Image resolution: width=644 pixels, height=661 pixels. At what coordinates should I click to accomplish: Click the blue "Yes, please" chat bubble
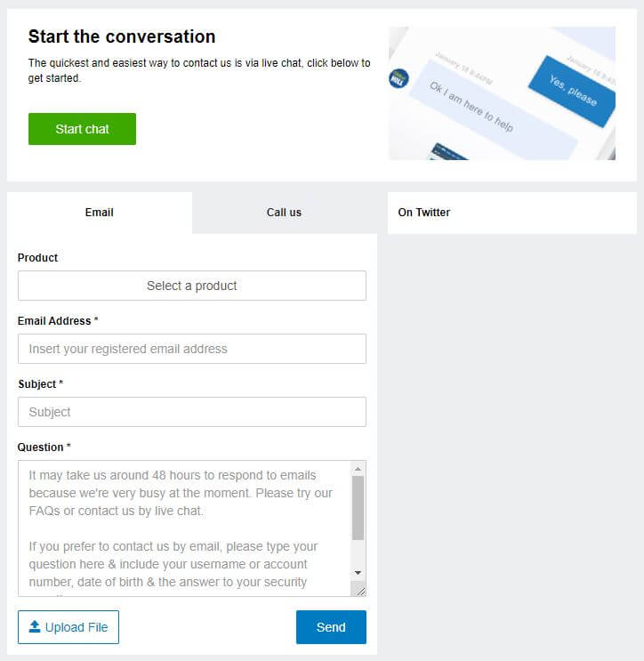pyautogui.click(x=572, y=91)
